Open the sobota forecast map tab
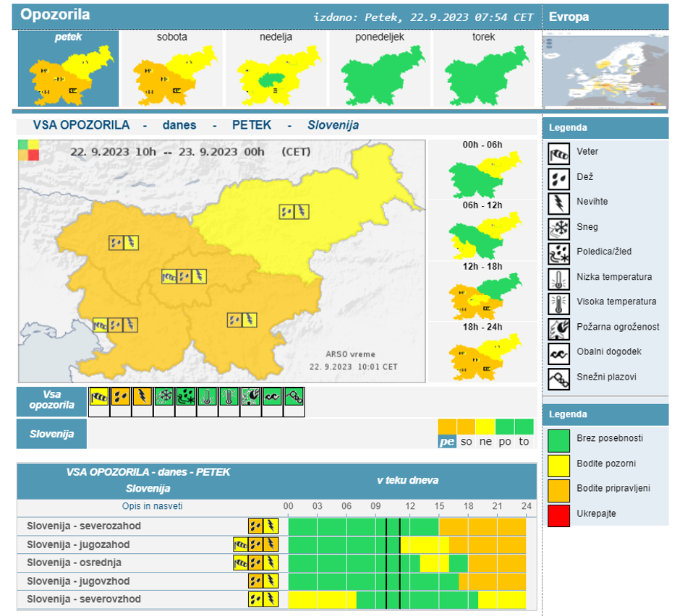 point(172,70)
